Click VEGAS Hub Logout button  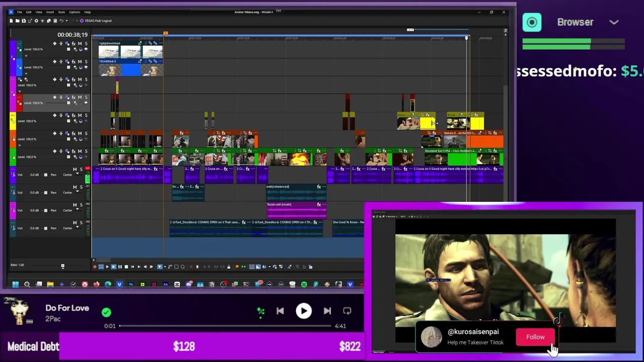pos(96,21)
